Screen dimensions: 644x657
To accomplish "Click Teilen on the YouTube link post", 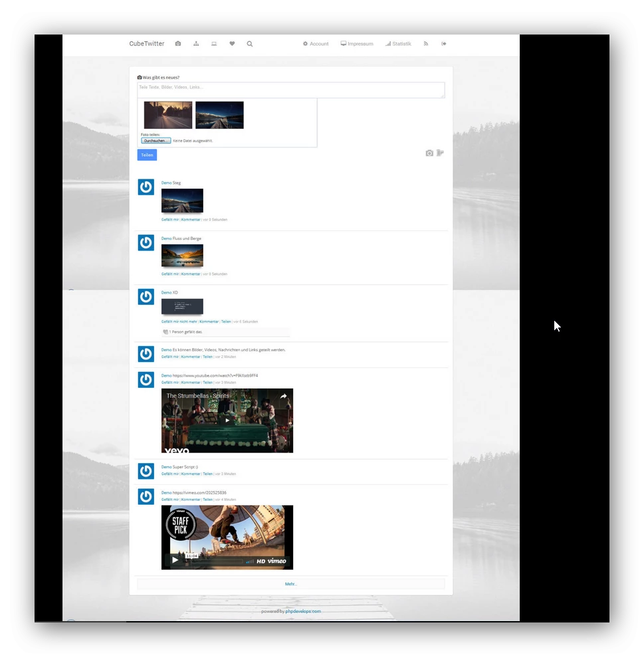I will click(207, 383).
